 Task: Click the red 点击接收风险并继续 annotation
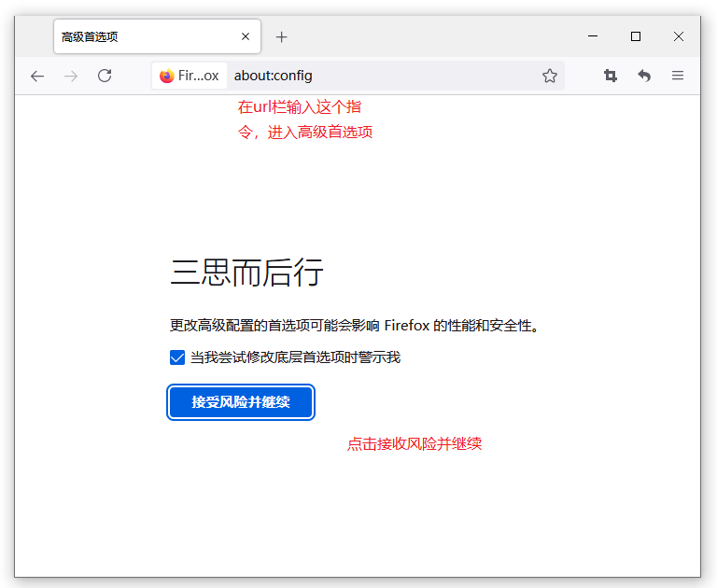click(x=415, y=444)
